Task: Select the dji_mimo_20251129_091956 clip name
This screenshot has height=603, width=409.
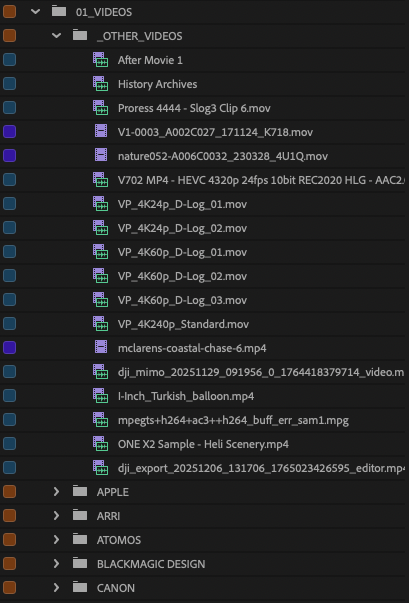Action: point(261,372)
